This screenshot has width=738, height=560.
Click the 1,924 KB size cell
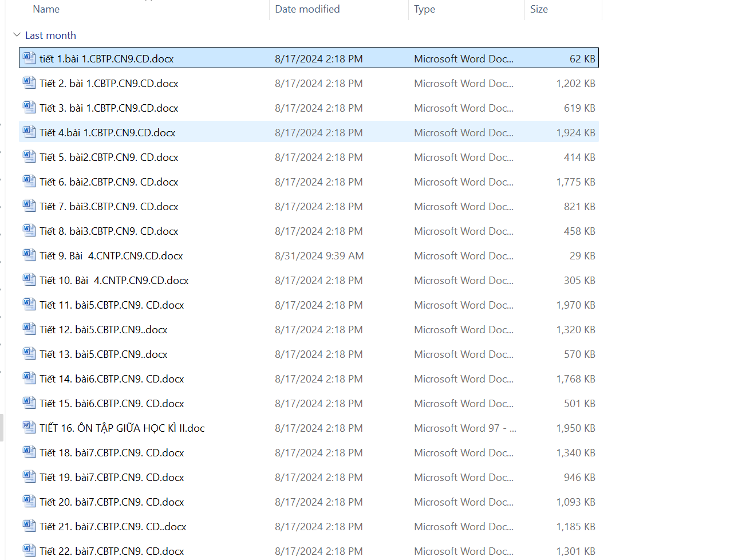(x=575, y=133)
